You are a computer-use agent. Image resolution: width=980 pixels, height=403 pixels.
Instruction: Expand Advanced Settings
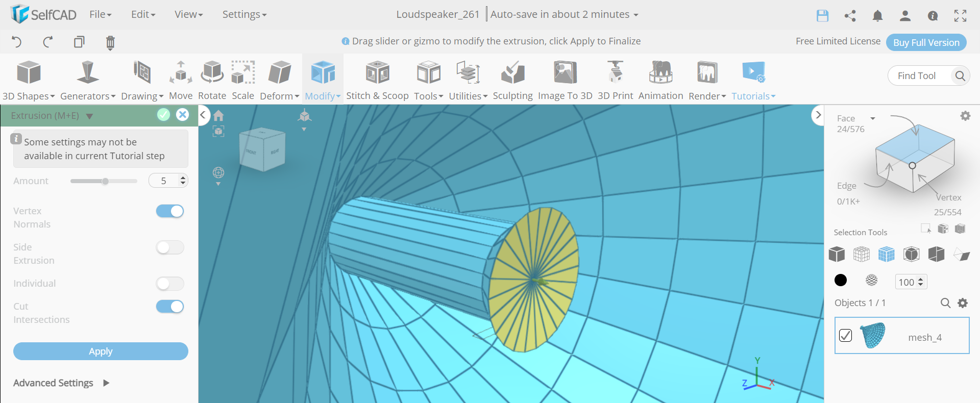click(x=61, y=383)
